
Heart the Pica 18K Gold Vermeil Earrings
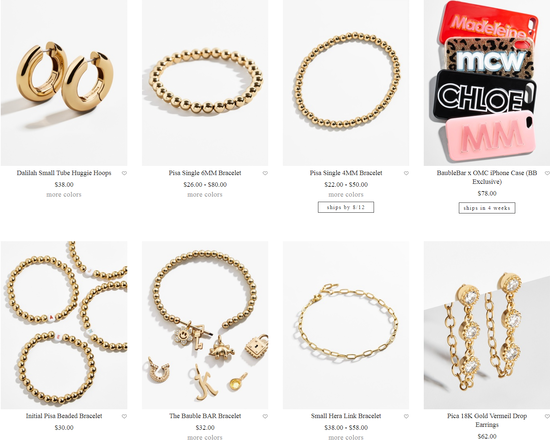click(547, 416)
